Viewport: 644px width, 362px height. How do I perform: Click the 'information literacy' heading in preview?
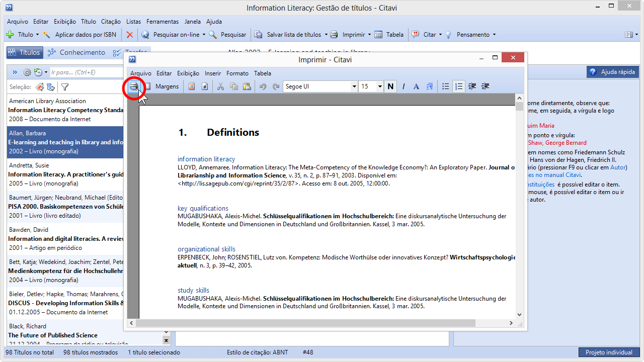[x=206, y=159]
